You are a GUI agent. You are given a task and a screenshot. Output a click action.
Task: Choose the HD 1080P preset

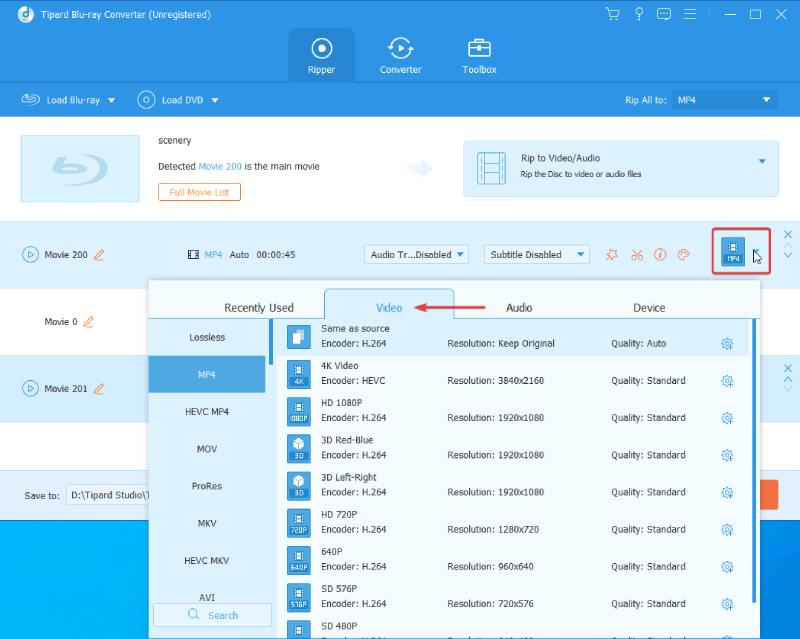click(x=515, y=411)
